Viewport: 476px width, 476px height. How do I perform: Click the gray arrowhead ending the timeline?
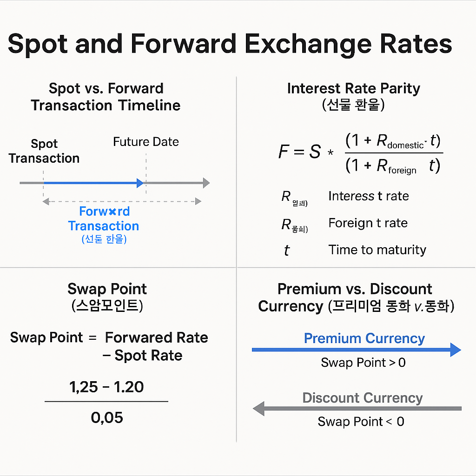[205, 183]
